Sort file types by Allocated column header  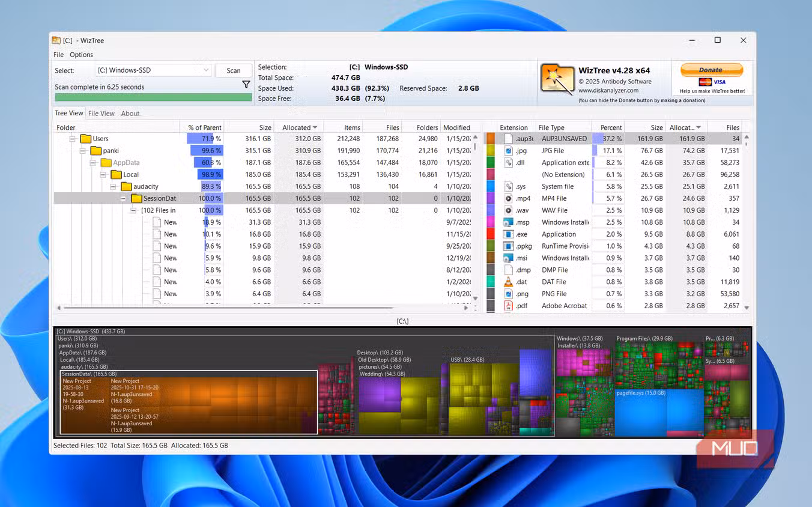(x=686, y=127)
